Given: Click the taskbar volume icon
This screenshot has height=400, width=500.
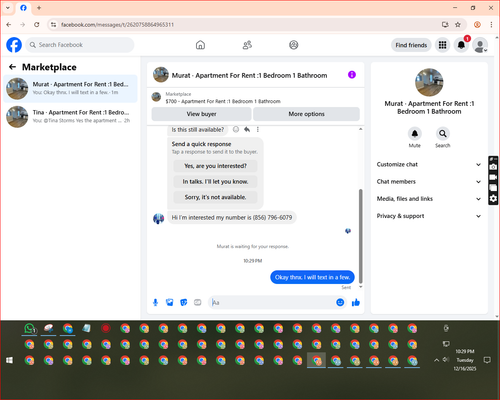Looking at the screenshot, I should pos(446,360).
